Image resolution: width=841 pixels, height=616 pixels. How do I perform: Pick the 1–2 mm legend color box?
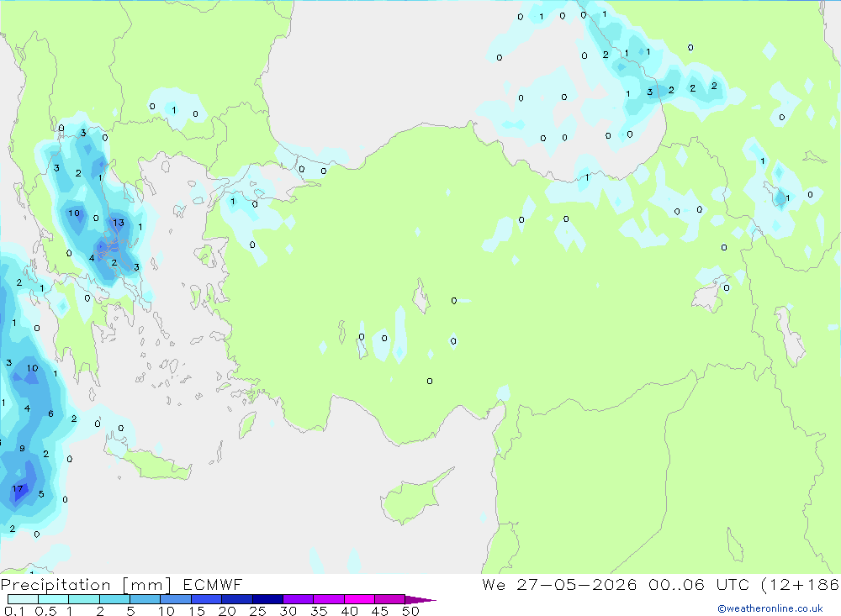[84, 599]
